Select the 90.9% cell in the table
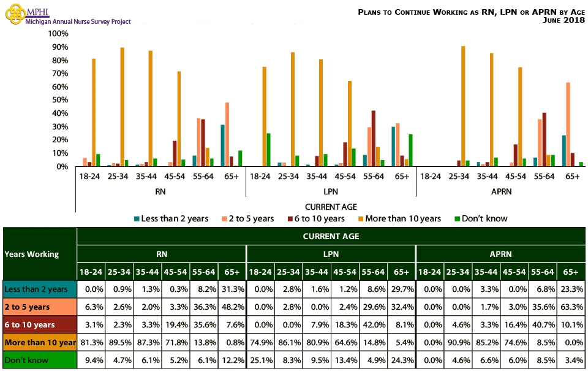Viewport: 588px width, 371px height. click(458, 342)
